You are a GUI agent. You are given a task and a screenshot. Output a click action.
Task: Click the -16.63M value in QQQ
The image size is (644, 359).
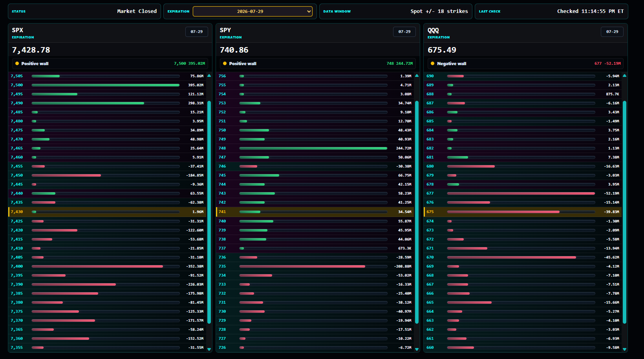(611, 166)
